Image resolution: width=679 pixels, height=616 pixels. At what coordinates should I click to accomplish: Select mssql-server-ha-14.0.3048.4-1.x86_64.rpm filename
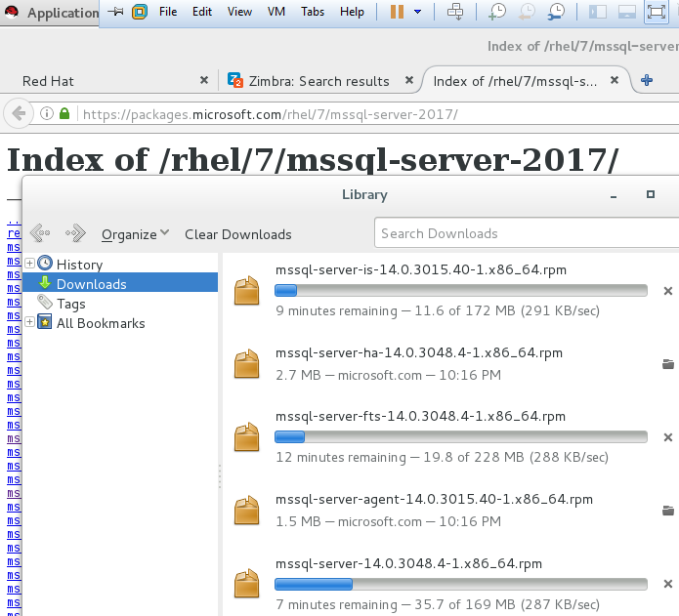tap(419, 353)
